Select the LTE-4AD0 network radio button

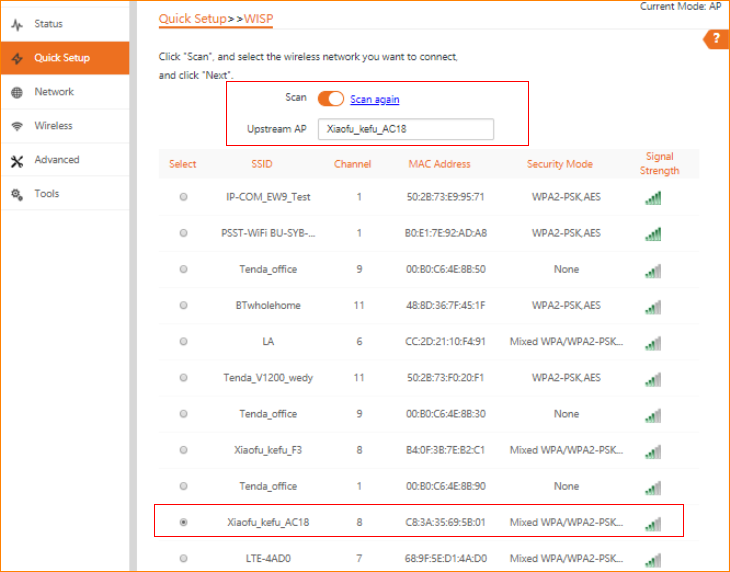click(x=183, y=558)
